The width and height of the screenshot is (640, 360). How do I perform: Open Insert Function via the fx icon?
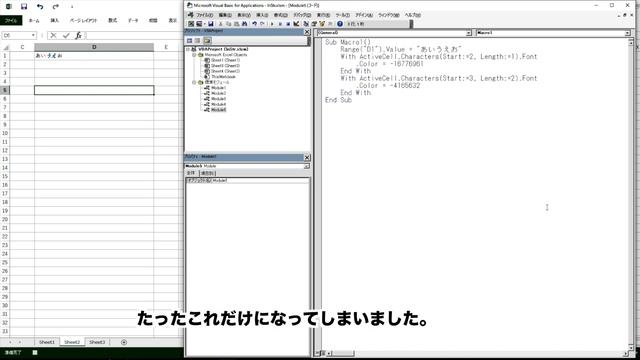78,36
